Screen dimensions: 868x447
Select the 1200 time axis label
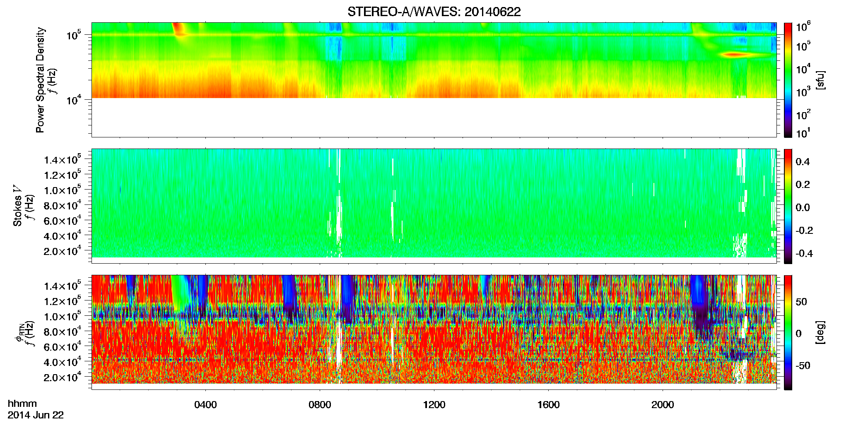[434, 405]
